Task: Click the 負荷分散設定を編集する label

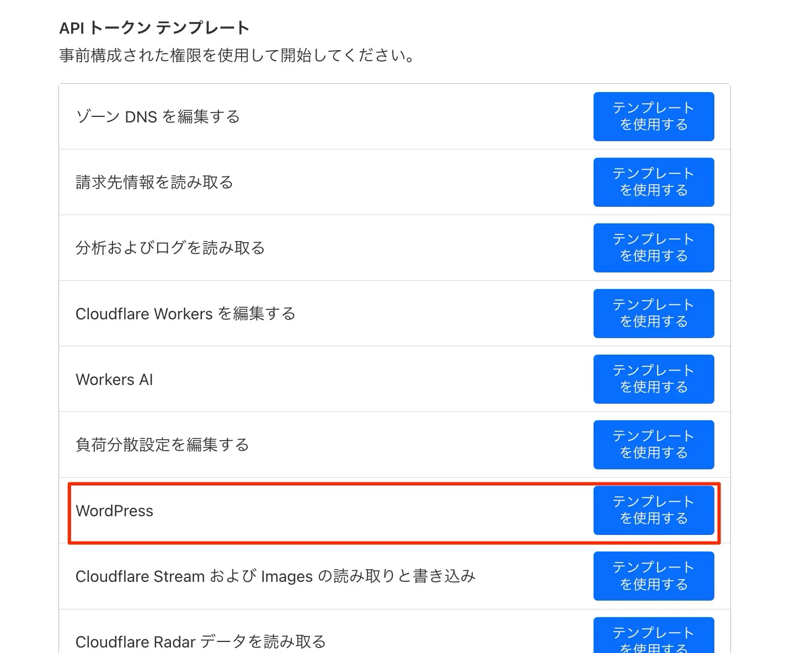Action: coord(162,445)
